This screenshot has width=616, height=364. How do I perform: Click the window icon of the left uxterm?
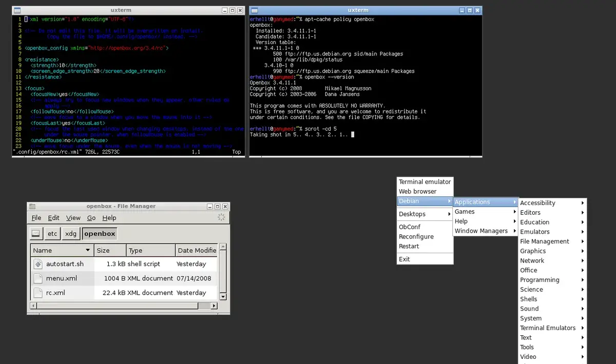[x=17, y=10]
